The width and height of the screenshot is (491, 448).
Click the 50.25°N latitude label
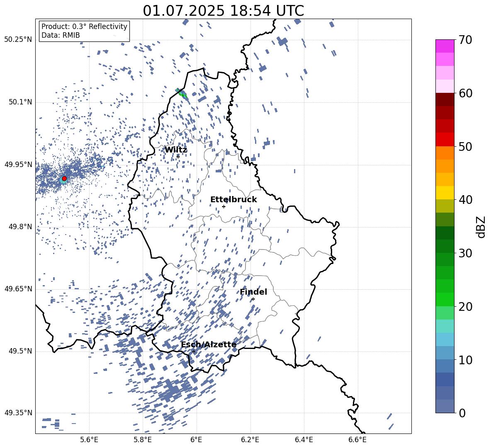coord(18,40)
